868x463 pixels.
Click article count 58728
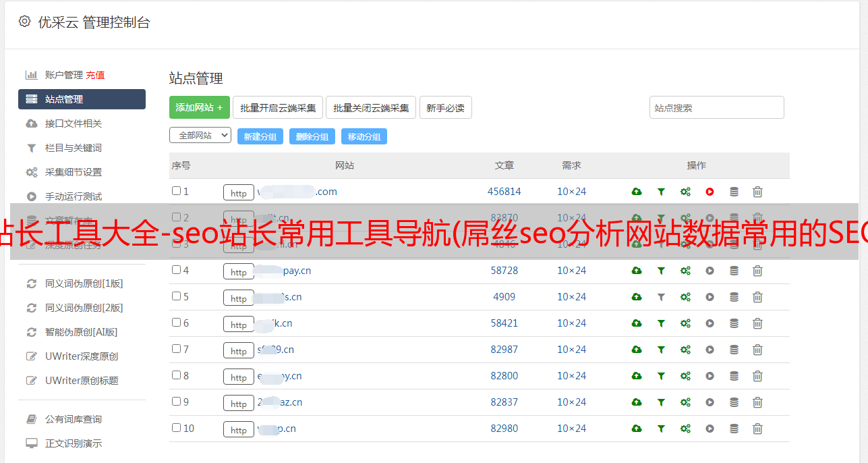coord(504,271)
